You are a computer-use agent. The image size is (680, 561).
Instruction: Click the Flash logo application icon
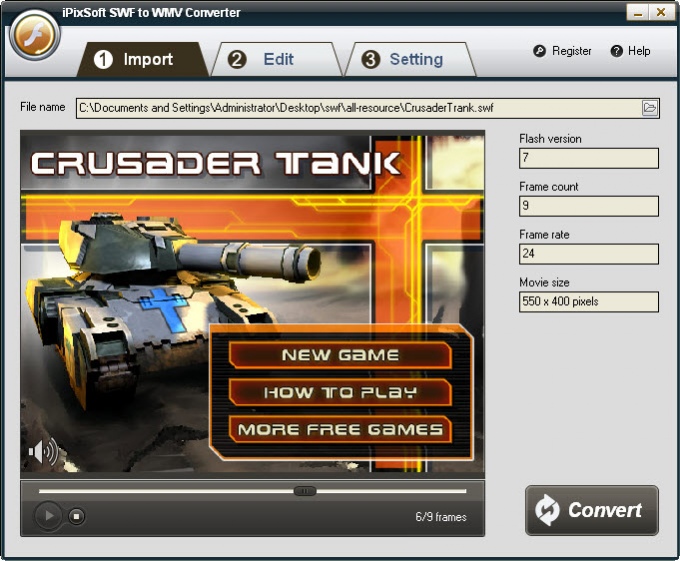(x=35, y=36)
